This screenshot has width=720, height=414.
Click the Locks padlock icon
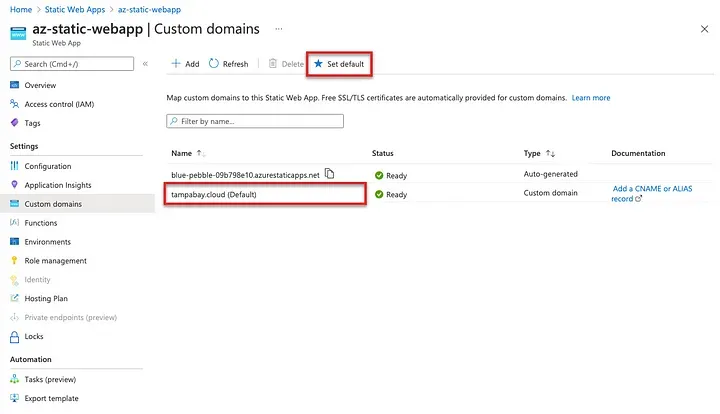15,337
